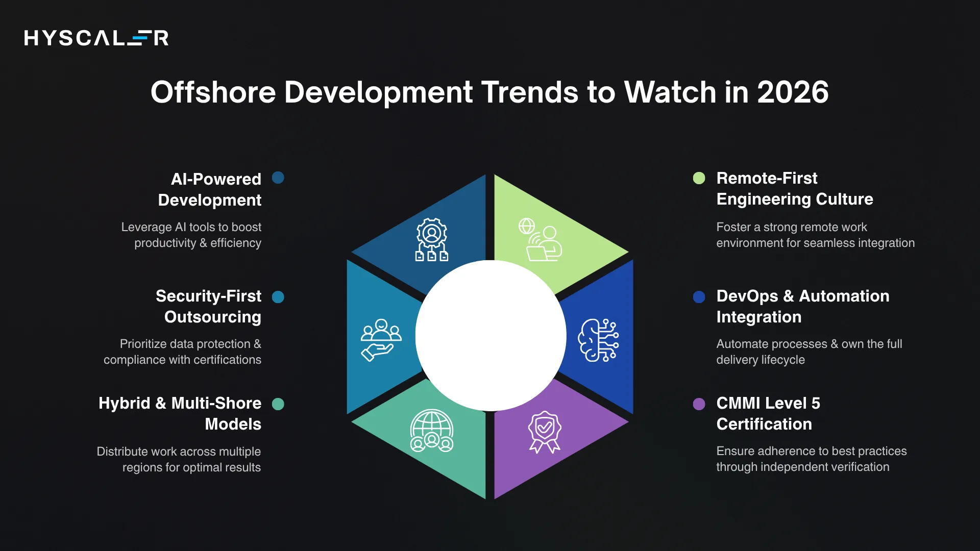980x551 pixels.
Task: Toggle the teal dot beside Security-First Outsourcing
Action: (278, 296)
